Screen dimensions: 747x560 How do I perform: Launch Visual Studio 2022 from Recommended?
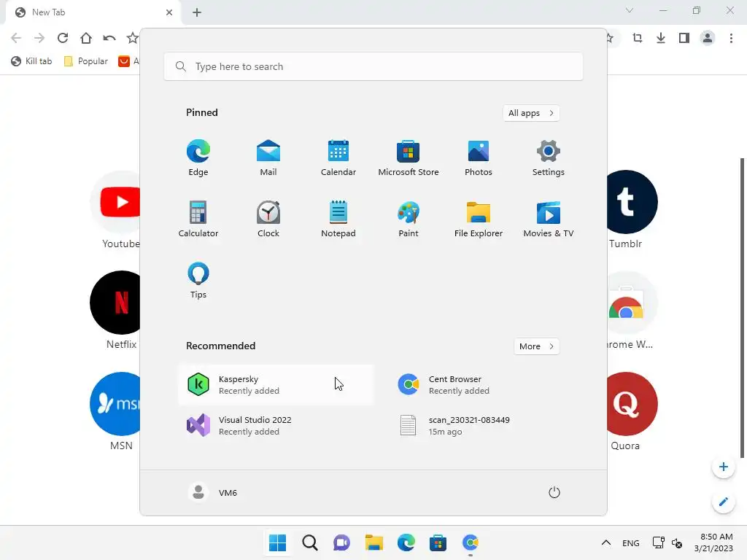pos(276,426)
